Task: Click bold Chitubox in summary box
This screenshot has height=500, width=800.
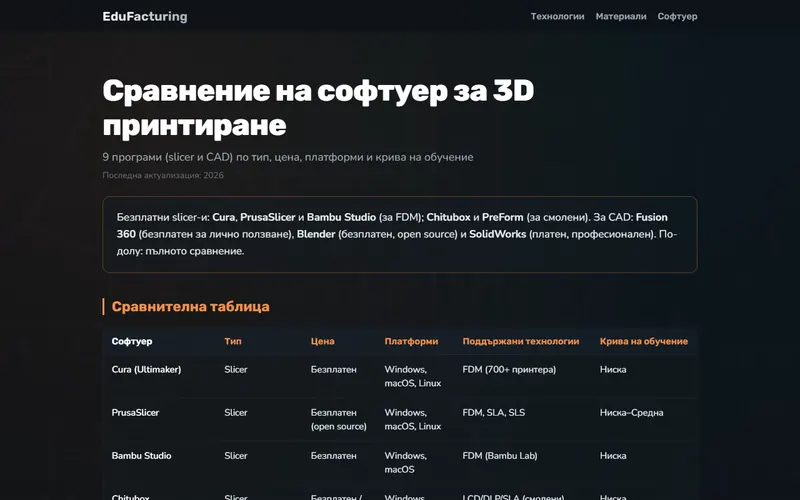Action: (x=448, y=217)
